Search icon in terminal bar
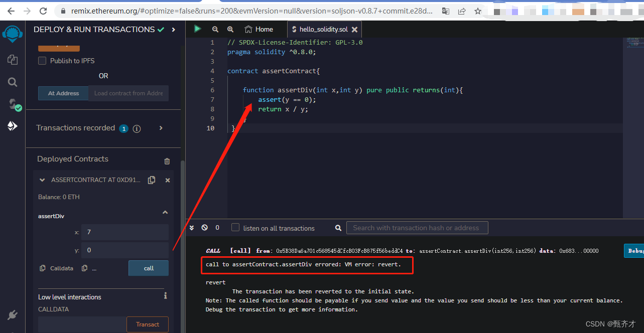This screenshot has height=333, width=644. pyautogui.click(x=338, y=228)
